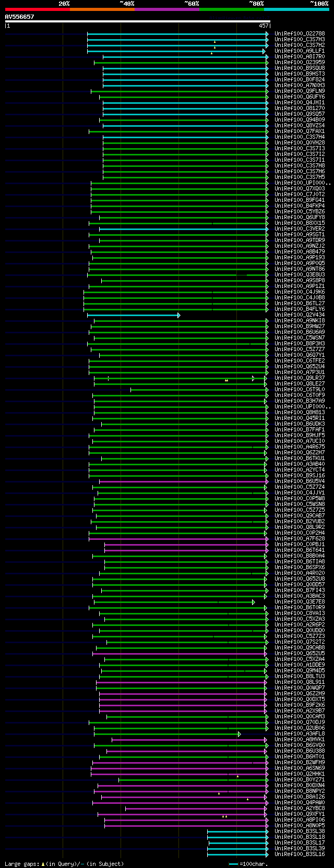Click the label UniRef100_B3SL38
334x868 pixels.
click(x=300, y=831)
